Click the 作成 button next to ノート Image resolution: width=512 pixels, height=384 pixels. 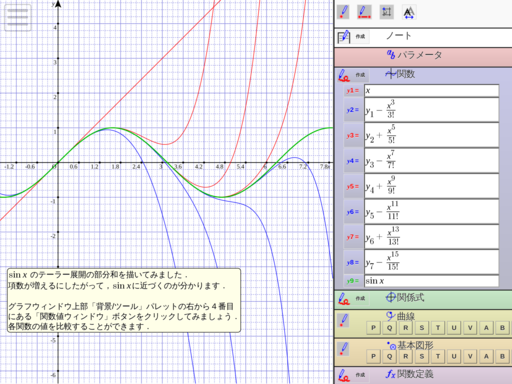tap(360, 37)
